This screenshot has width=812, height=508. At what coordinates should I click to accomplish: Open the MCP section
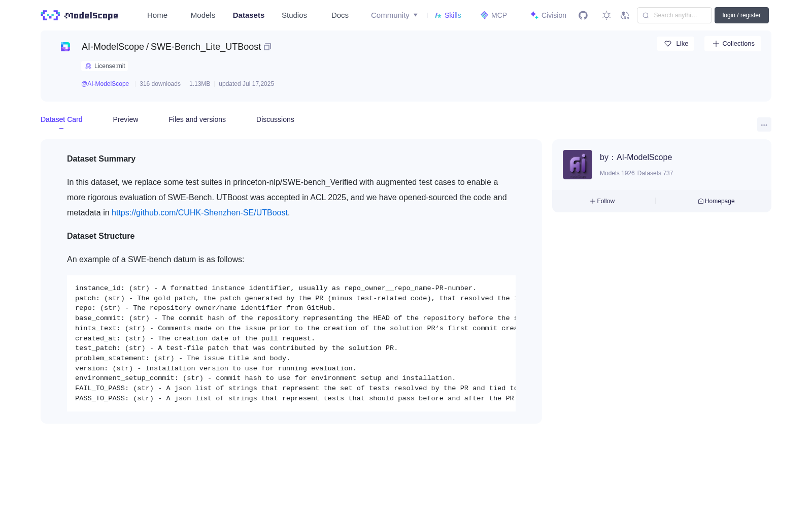click(x=494, y=15)
